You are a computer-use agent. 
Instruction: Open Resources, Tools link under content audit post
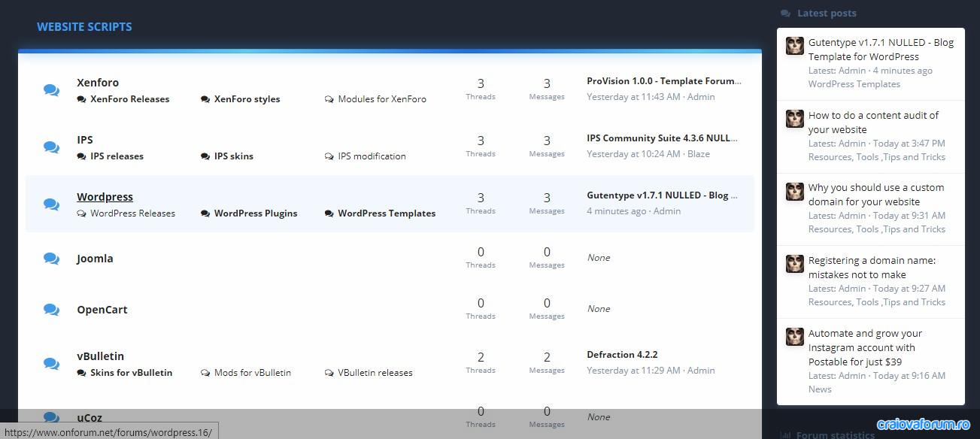pyautogui.click(x=877, y=157)
